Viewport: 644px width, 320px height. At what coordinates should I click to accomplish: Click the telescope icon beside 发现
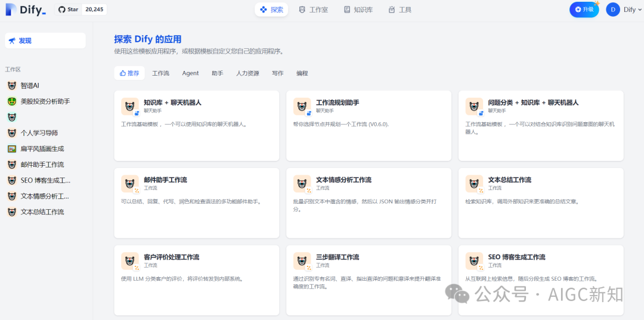pos(13,41)
